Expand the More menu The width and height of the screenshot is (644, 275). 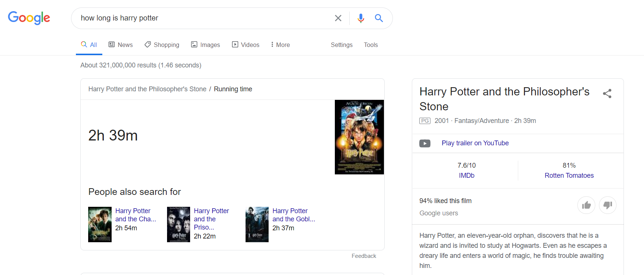281,45
